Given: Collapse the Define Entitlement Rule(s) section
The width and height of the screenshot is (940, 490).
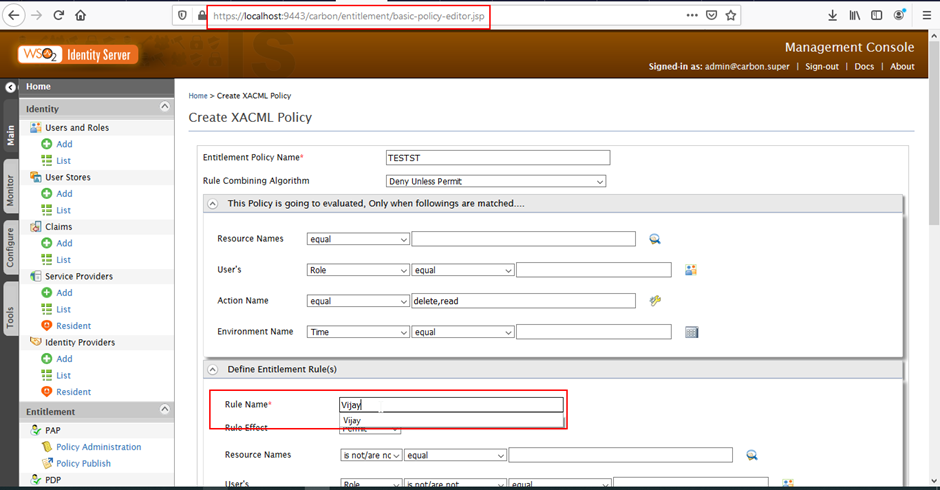Looking at the screenshot, I should point(213,370).
